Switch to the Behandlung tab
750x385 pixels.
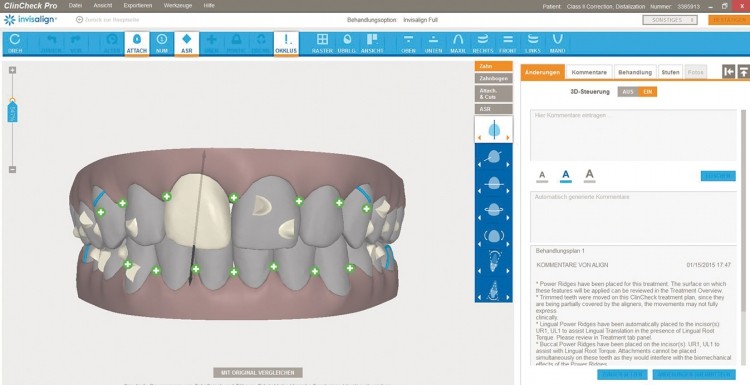point(635,72)
